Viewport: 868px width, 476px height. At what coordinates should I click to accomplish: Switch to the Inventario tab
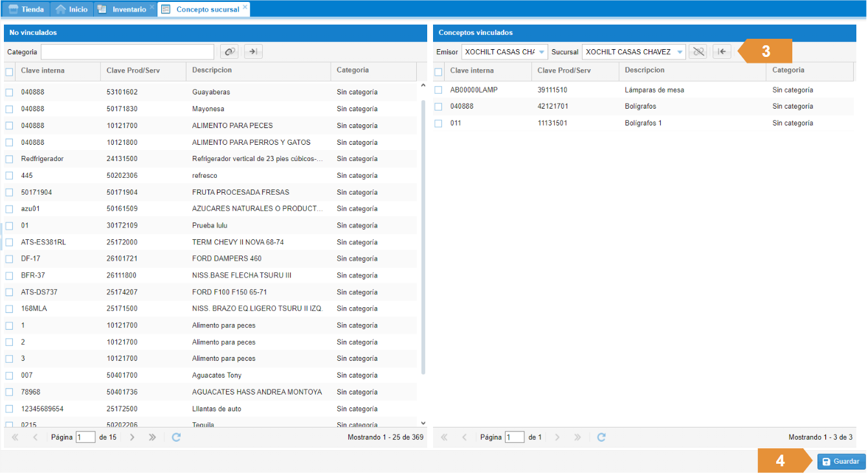129,9
